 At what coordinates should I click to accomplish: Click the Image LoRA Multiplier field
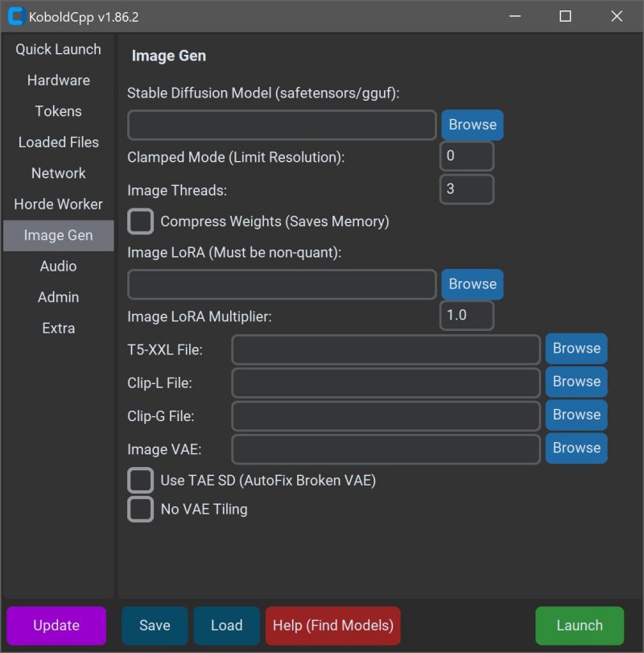(467, 316)
